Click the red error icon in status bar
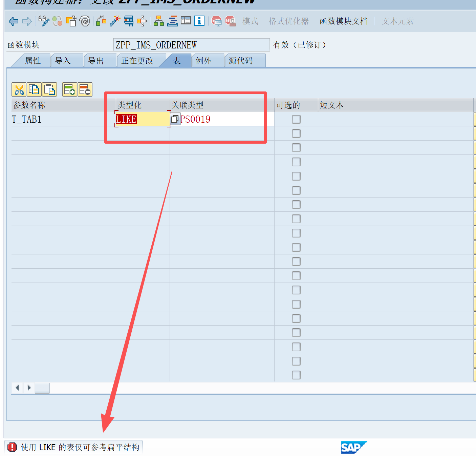476x456 pixels. click(12, 447)
